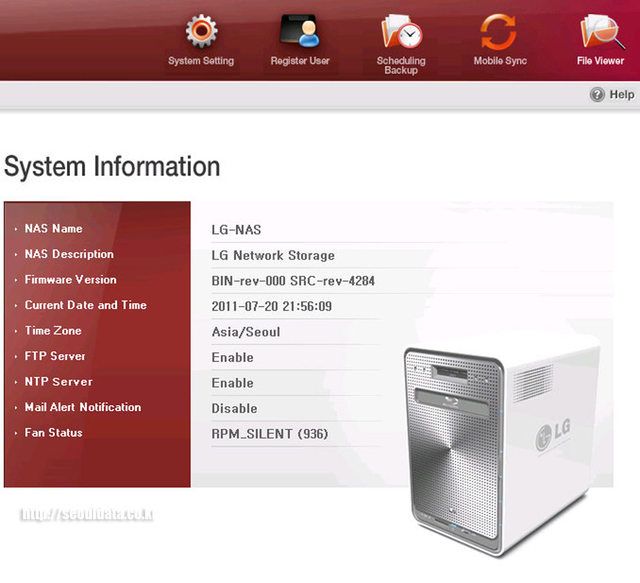Select the Firmware Version label
This screenshot has height=583, width=640.
coord(71,280)
